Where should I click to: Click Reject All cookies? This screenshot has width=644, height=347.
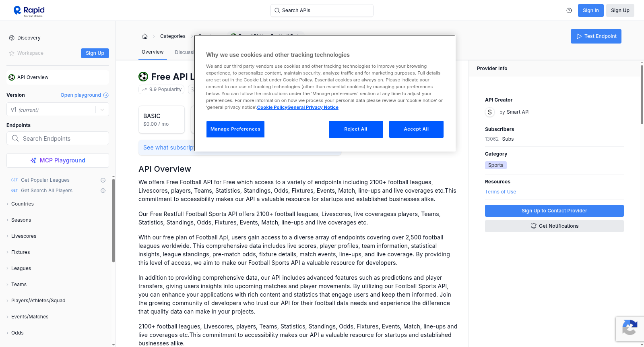click(356, 129)
